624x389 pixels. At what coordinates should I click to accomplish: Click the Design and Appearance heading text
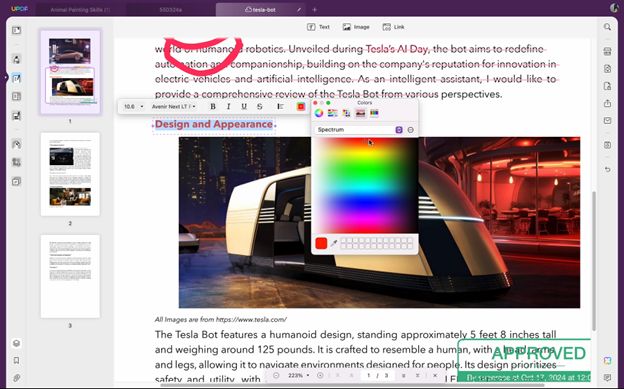(214, 124)
